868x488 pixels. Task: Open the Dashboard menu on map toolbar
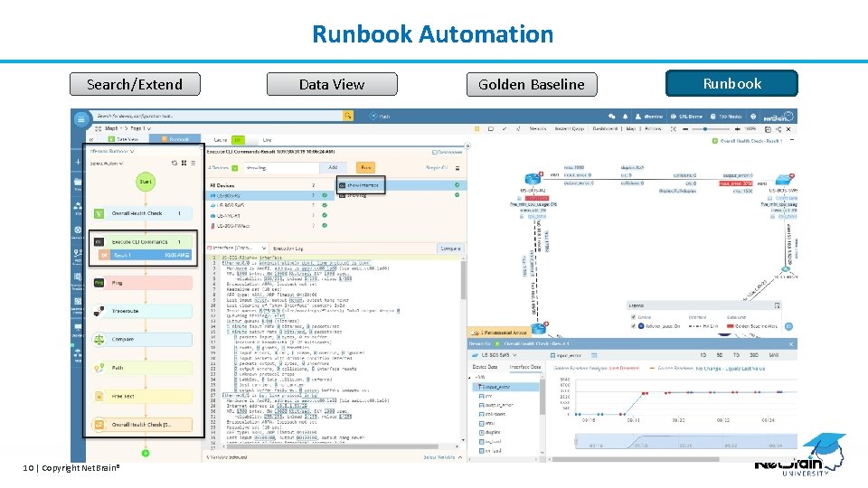click(605, 128)
